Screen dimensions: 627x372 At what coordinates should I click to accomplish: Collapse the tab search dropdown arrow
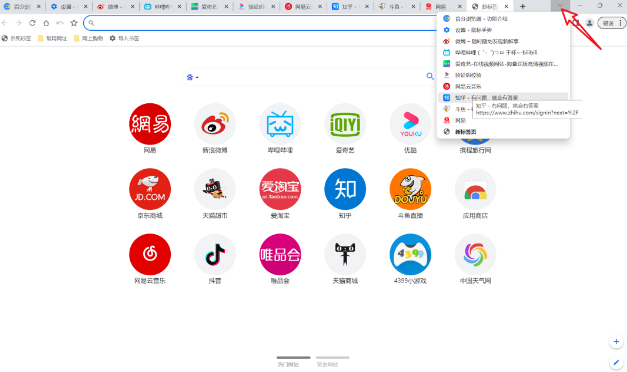coord(560,6)
